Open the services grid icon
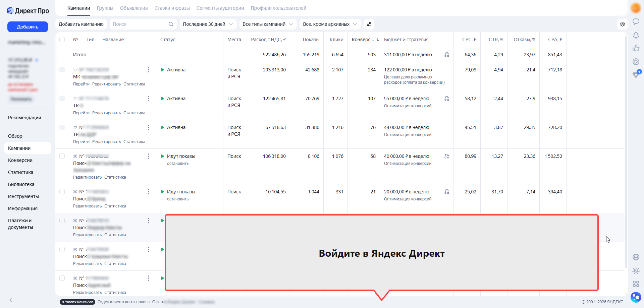Screen dimensions: 644x308 [636, 284]
